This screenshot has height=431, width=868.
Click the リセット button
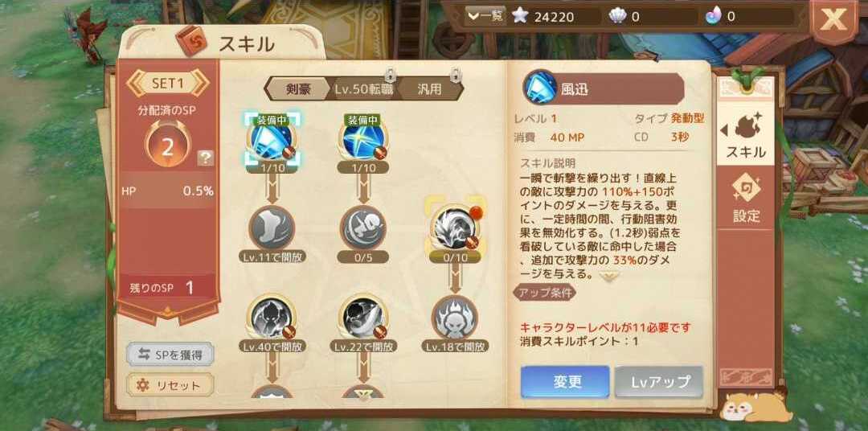pyautogui.click(x=170, y=385)
